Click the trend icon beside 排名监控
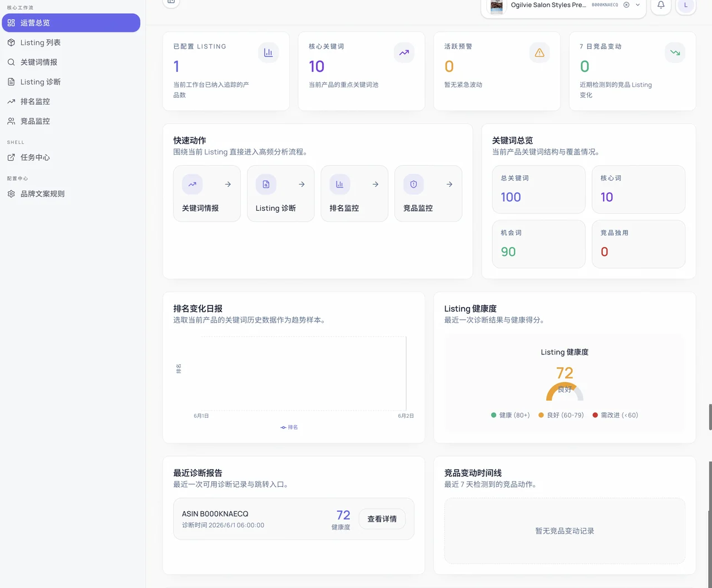This screenshot has height=588, width=712. point(11,101)
